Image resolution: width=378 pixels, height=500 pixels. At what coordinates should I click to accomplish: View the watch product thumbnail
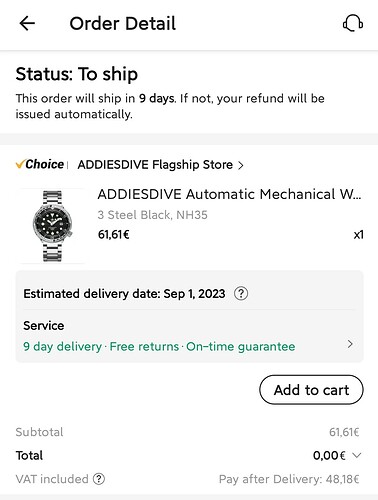52,226
